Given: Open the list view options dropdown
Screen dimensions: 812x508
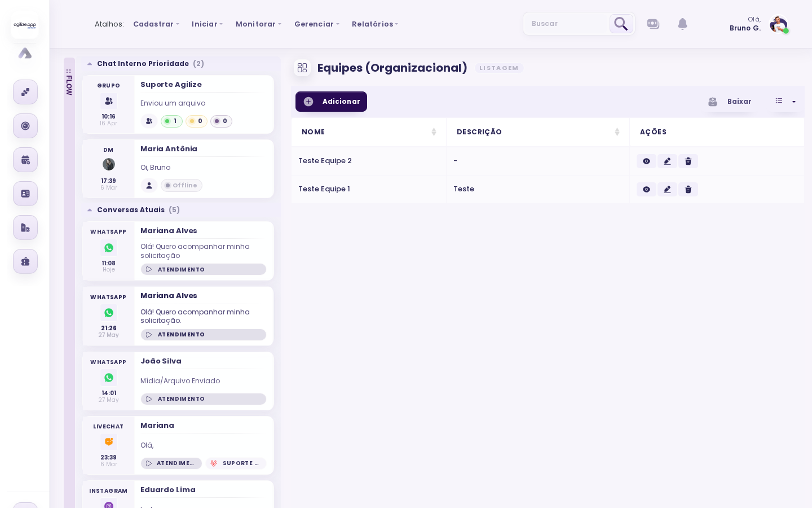Looking at the screenshot, I should (785, 102).
